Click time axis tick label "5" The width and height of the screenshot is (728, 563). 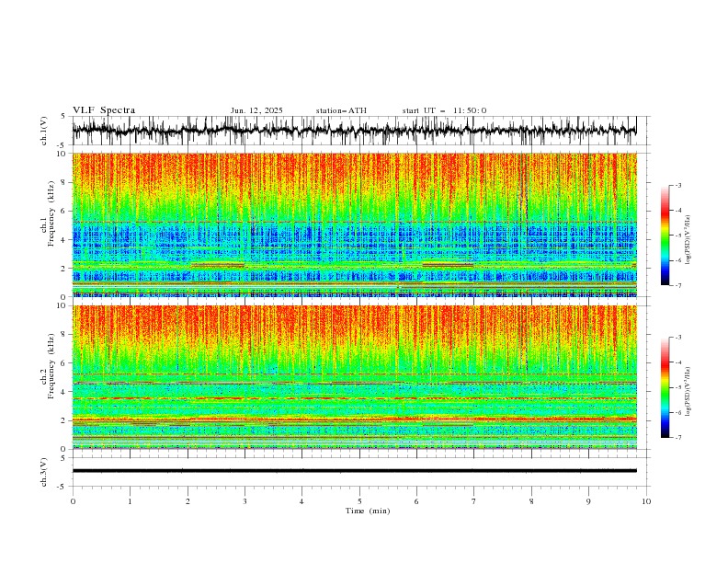359,501
